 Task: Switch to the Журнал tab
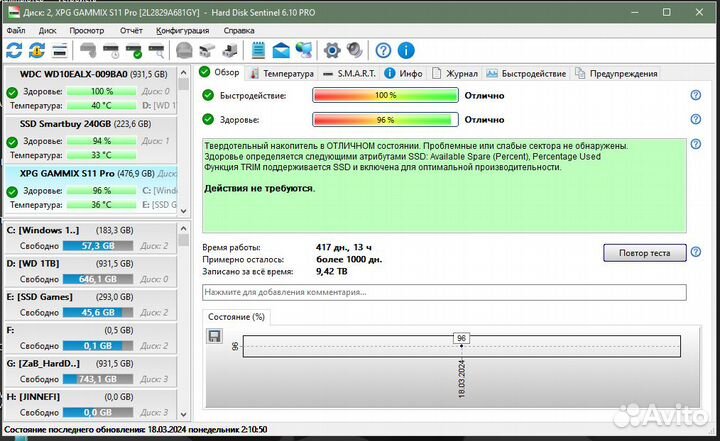[x=455, y=74]
